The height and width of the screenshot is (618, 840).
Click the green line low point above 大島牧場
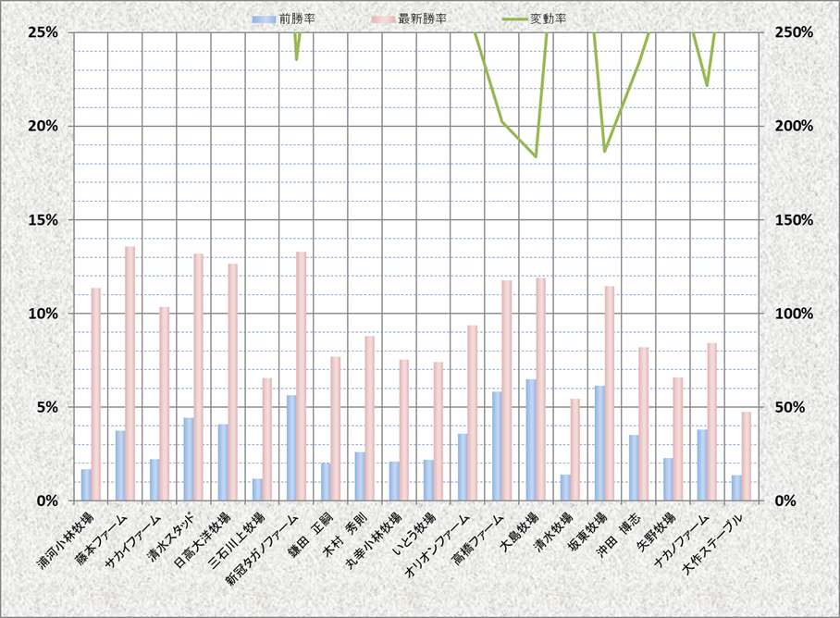tap(536, 156)
